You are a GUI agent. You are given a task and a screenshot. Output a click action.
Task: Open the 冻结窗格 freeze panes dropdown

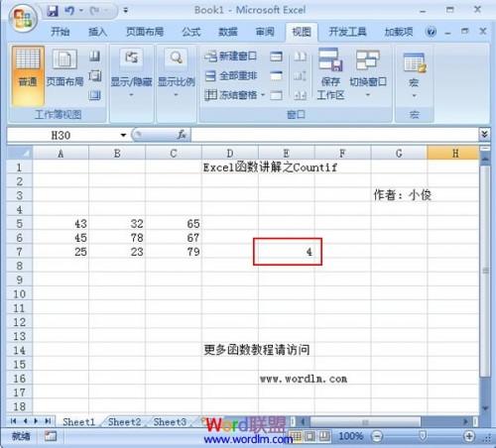[234, 95]
